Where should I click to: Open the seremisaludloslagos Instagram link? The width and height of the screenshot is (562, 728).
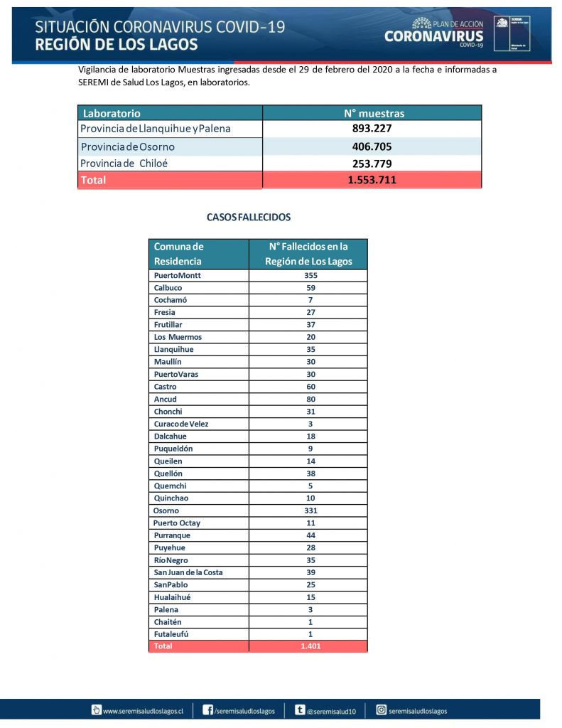(419, 710)
